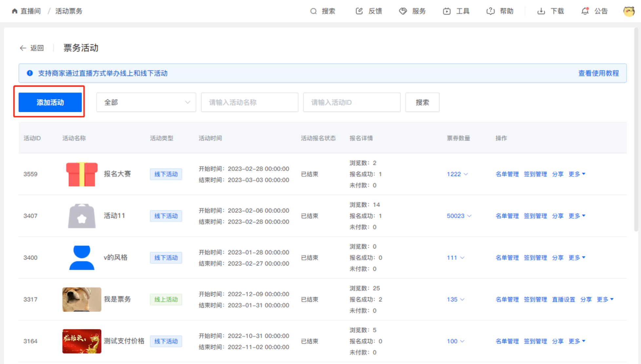The image size is (641, 364).
Task: Open the 全部 activity filter dropdown
Action: click(x=146, y=102)
